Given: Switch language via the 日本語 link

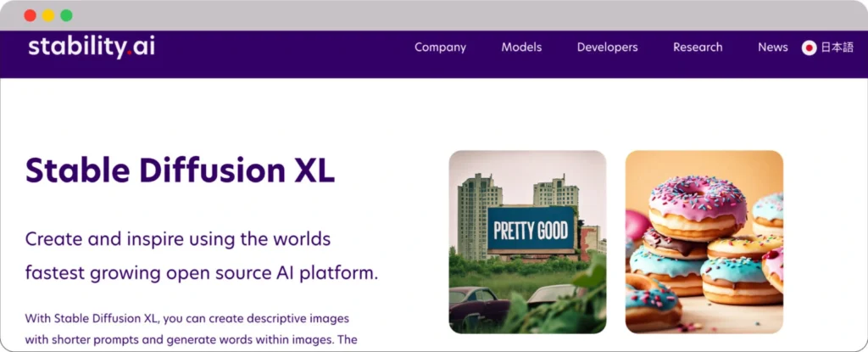Looking at the screenshot, I should point(837,47).
